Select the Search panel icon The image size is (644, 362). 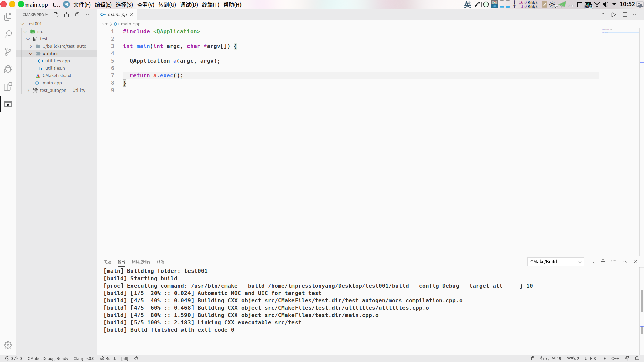8,35
